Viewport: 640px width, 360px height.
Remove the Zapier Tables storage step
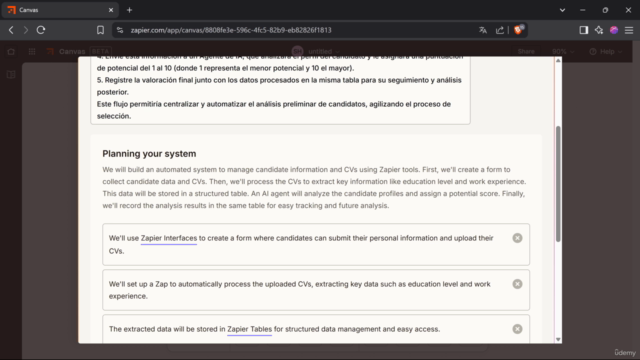pos(517,329)
